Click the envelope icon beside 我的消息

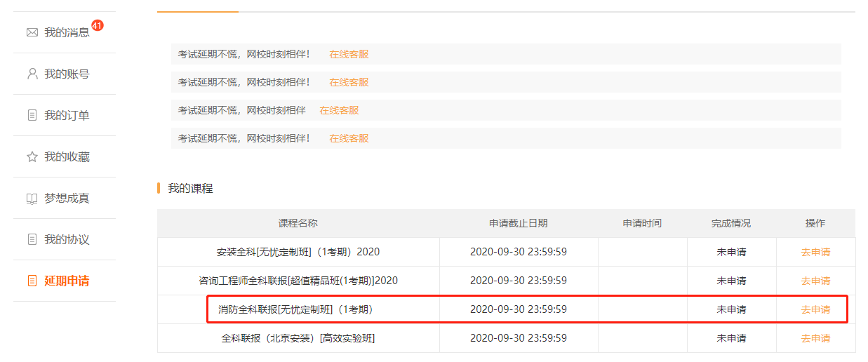point(32,32)
